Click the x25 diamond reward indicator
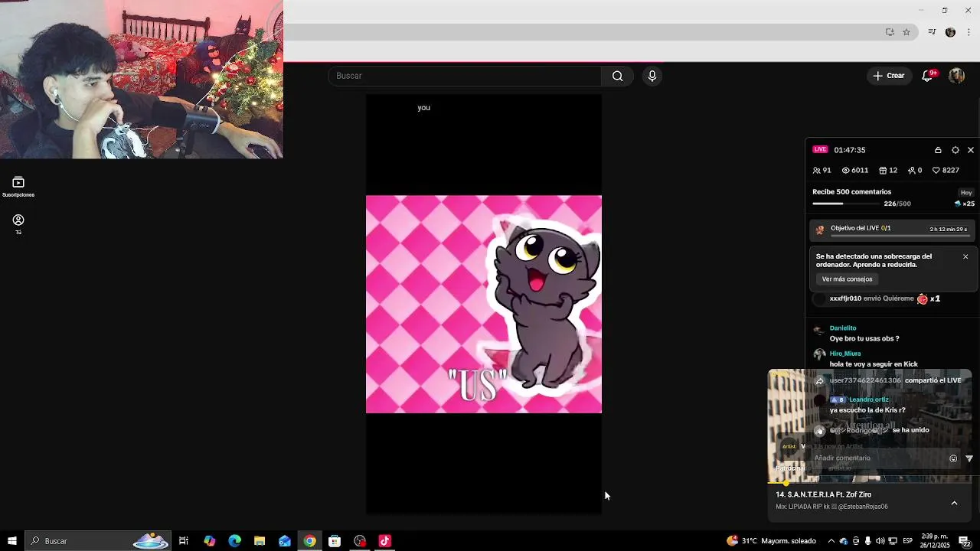980x551 pixels. coord(964,204)
